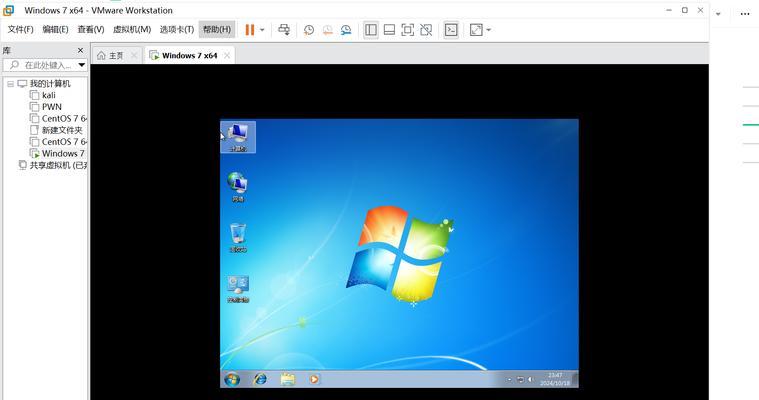Open the snapshot manager
Image resolution: width=759 pixels, height=400 pixels.
346,30
